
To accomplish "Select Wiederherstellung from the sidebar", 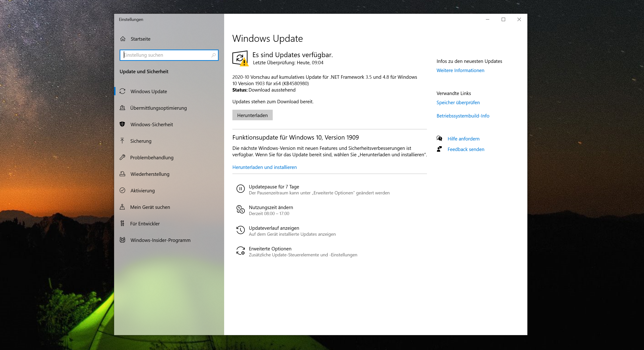I will click(150, 174).
